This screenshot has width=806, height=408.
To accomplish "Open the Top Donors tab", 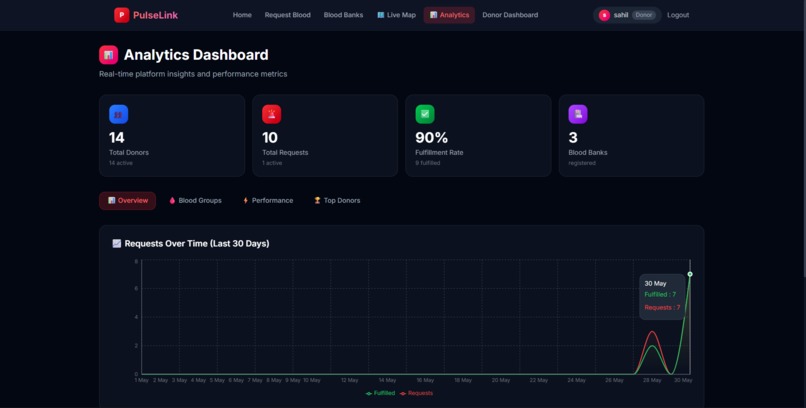I will click(x=337, y=200).
